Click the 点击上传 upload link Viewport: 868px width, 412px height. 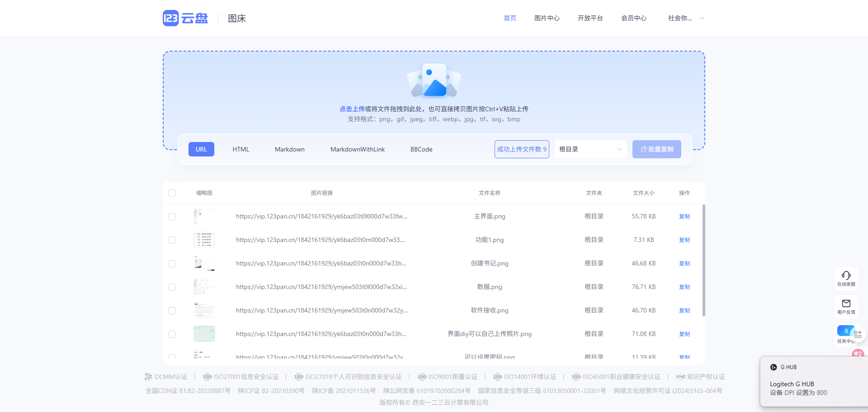coord(352,109)
